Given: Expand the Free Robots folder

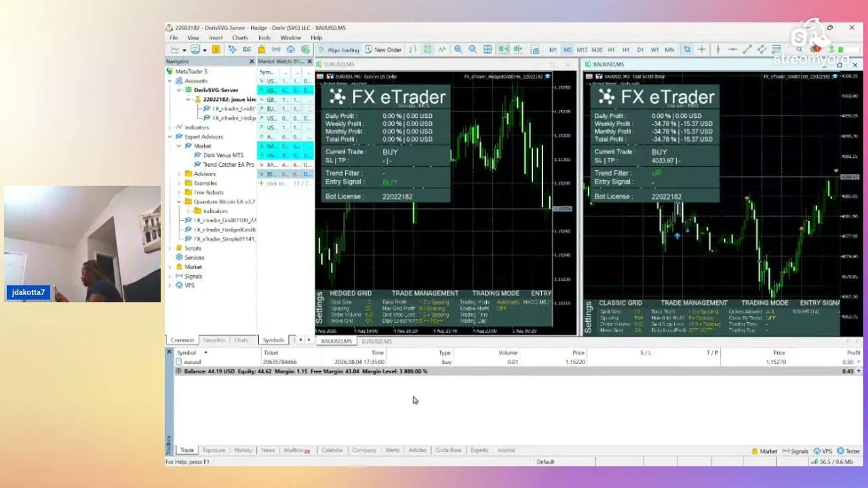Looking at the screenshot, I should [180, 192].
